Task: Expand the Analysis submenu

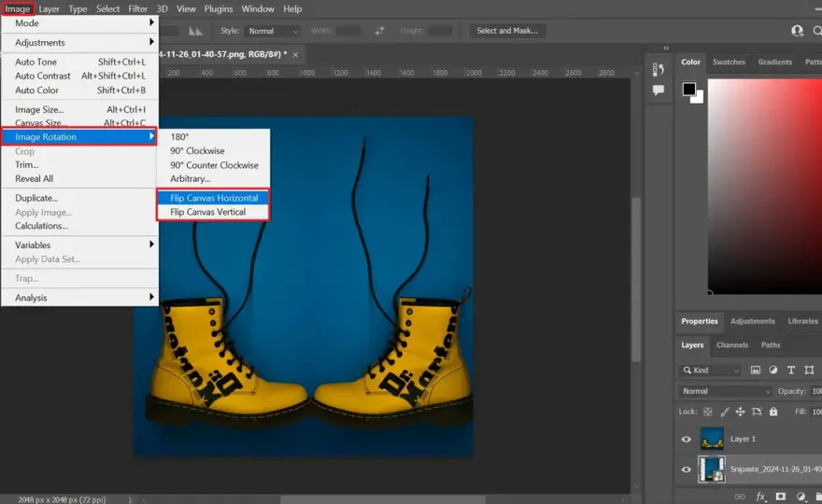Action: [79, 298]
